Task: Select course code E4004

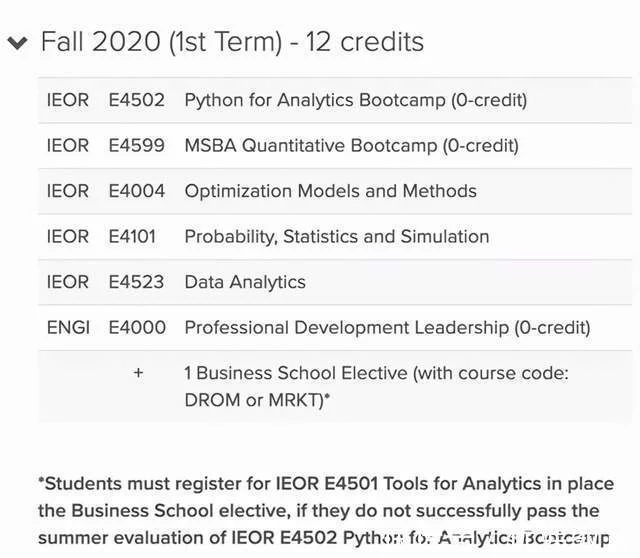Action: click(136, 191)
